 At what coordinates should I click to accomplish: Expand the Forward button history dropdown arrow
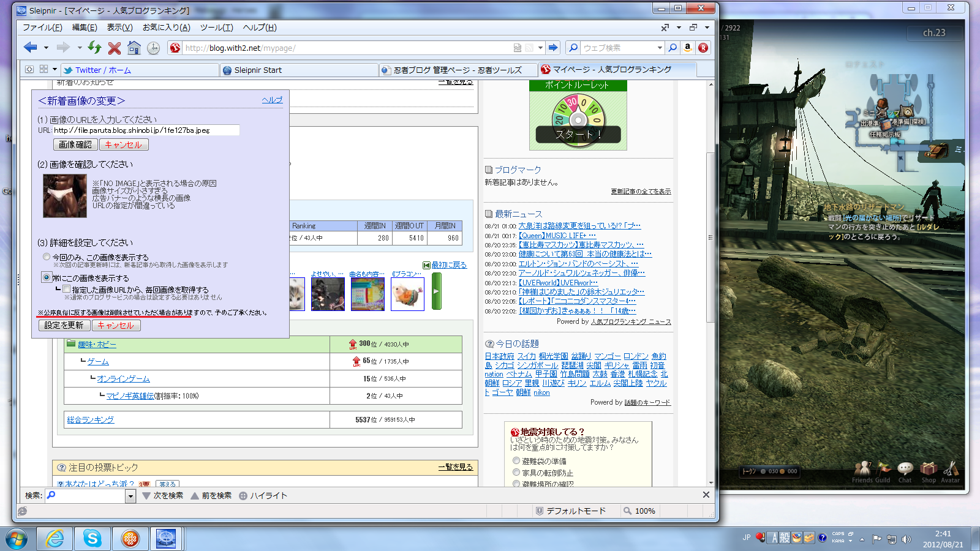80,48
